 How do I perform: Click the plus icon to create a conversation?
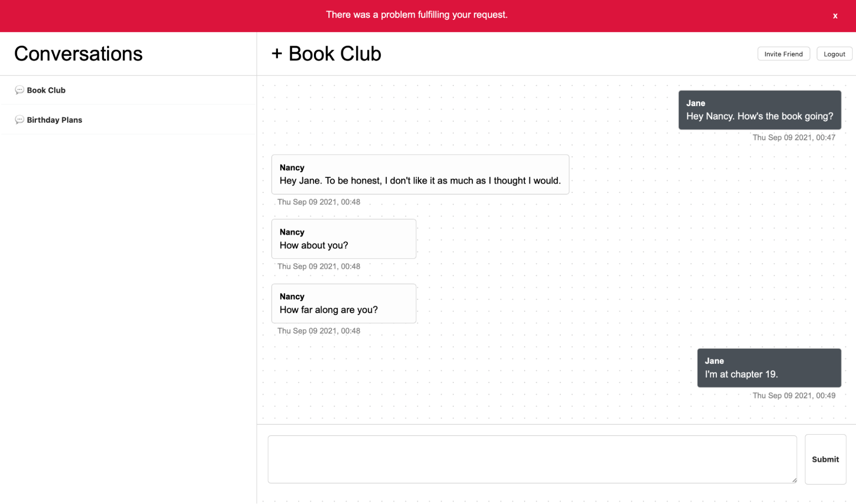pos(277,53)
